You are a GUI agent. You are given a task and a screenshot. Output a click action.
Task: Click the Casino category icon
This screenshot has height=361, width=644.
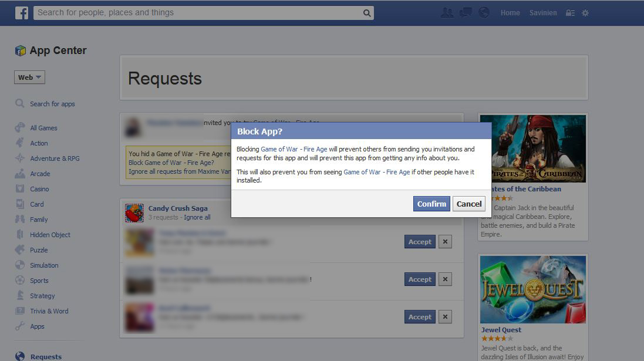(20, 189)
